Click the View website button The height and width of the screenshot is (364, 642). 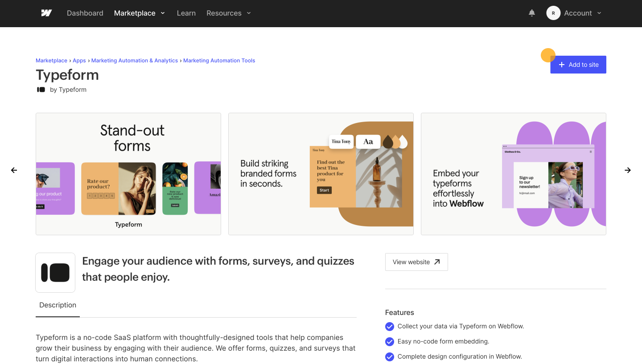416,262
